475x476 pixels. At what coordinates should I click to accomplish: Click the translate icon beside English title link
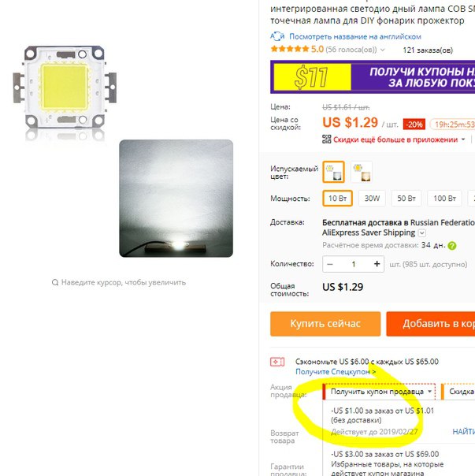tap(277, 36)
